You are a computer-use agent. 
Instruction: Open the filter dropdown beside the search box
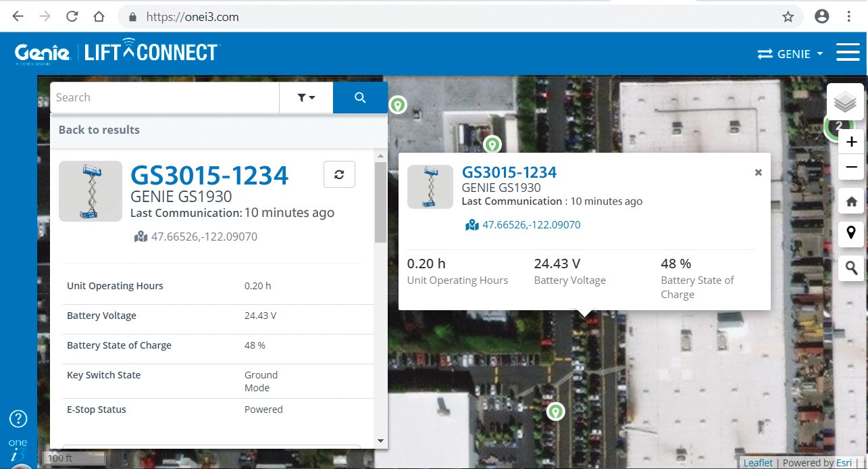(x=305, y=97)
